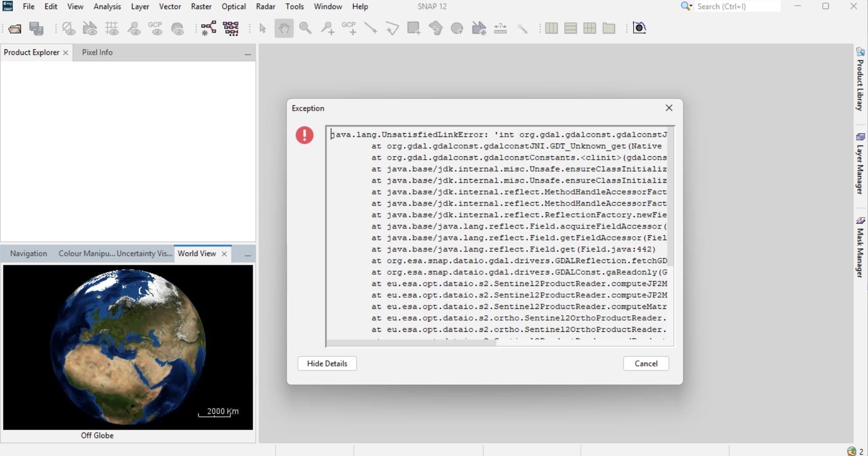Screen dimensions: 868x456
Task: Tile windows in a grid layout
Action: pos(589,28)
